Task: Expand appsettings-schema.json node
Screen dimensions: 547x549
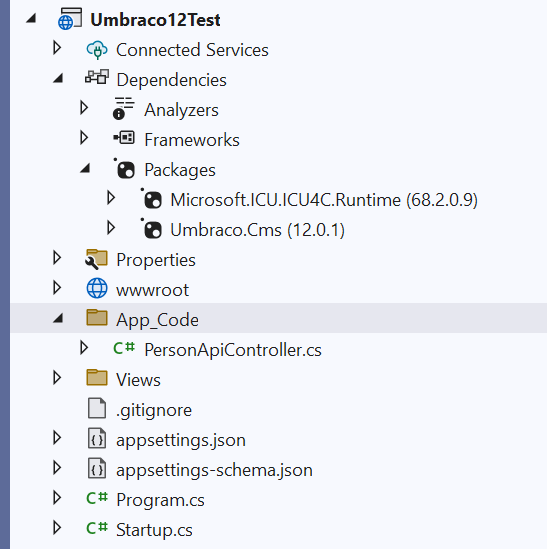Action: pos(57,467)
